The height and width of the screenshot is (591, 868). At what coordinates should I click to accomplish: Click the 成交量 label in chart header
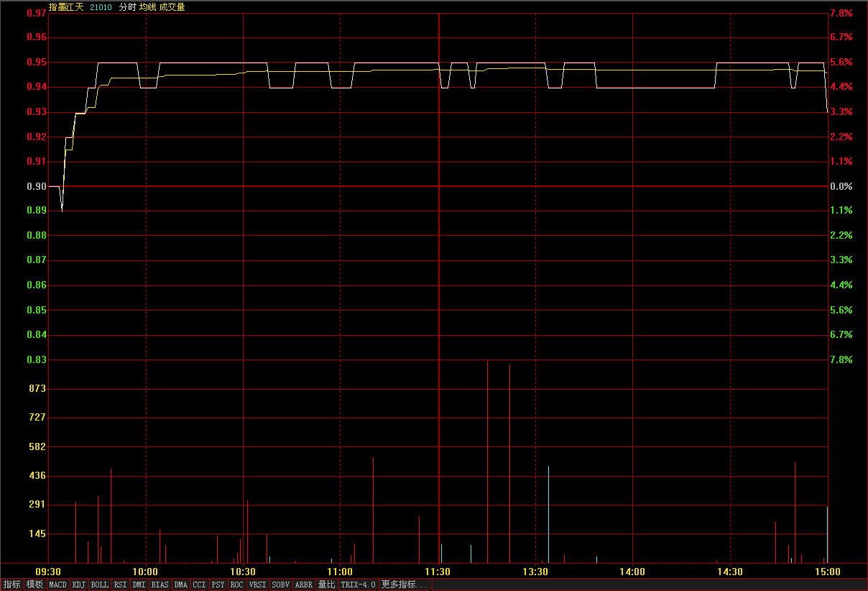pos(172,7)
